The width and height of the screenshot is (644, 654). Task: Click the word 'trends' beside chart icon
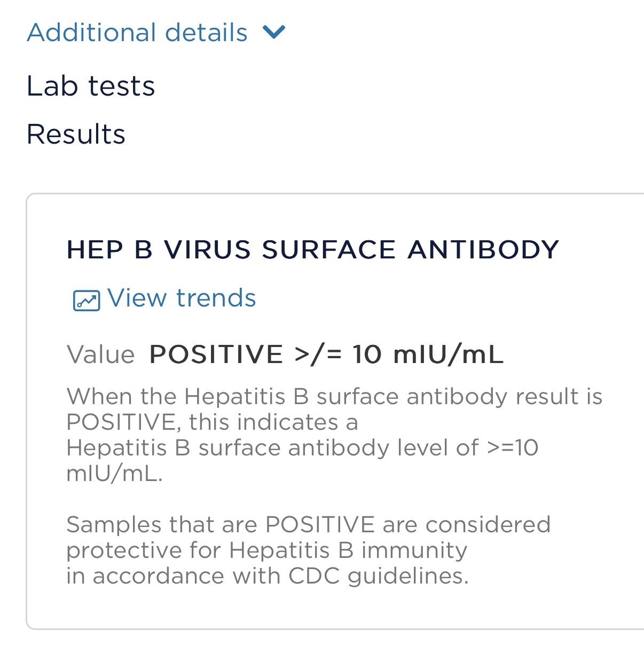(216, 298)
